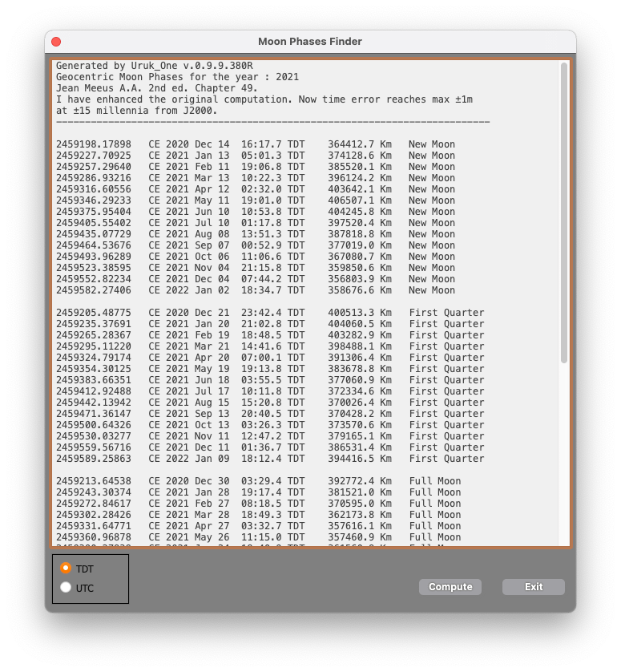
Task: Click the Moon Phases Finder title bar
Action: [310, 42]
